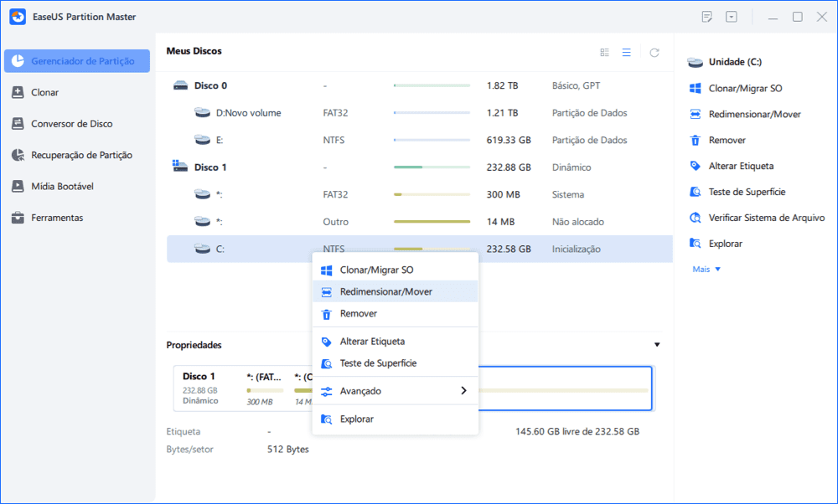
Task: Click Disco 1 usage bar
Action: pos(432,167)
